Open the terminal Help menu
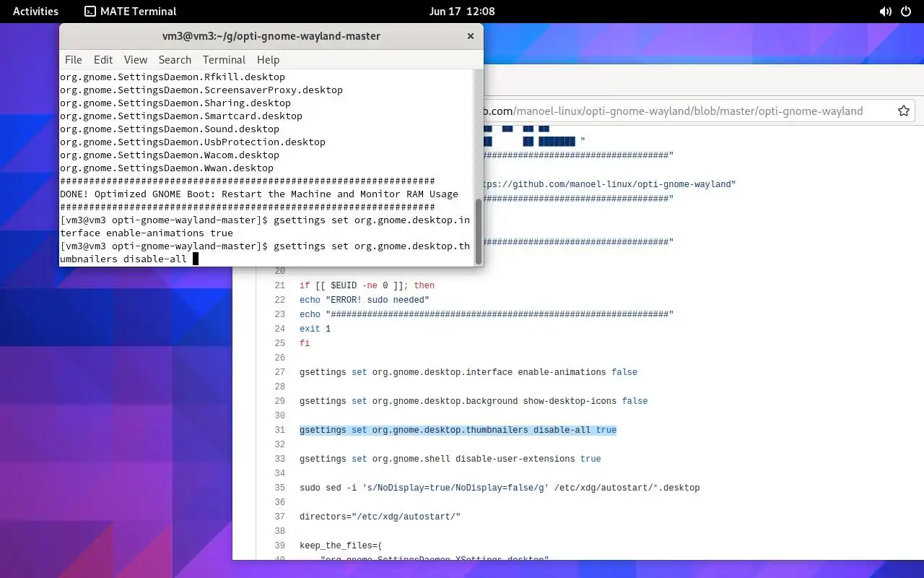 click(x=268, y=60)
